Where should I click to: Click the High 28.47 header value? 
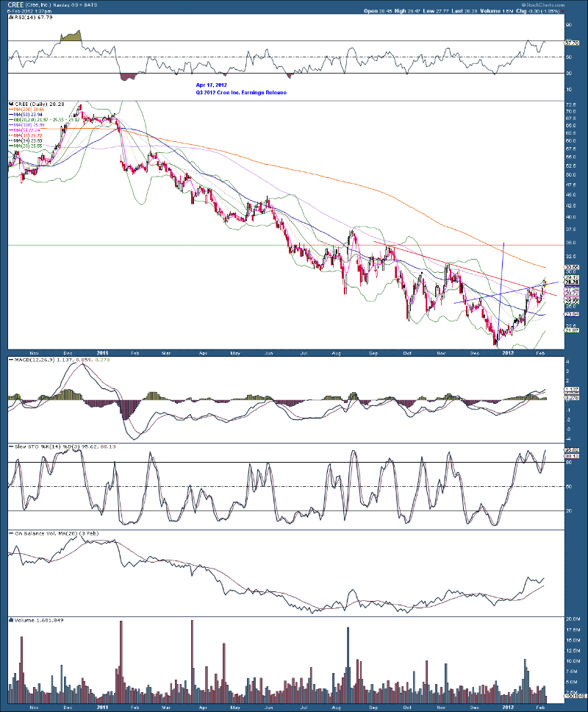tap(407, 11)
